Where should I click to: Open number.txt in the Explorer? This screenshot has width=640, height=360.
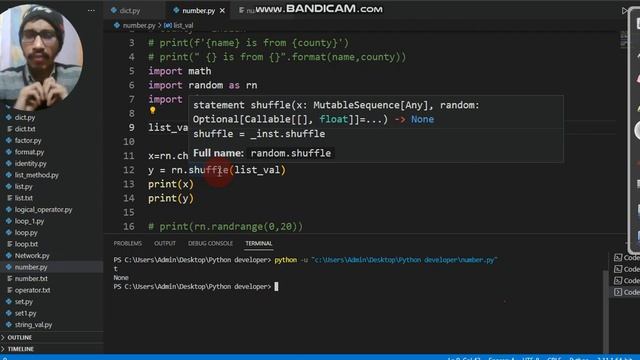31,279
